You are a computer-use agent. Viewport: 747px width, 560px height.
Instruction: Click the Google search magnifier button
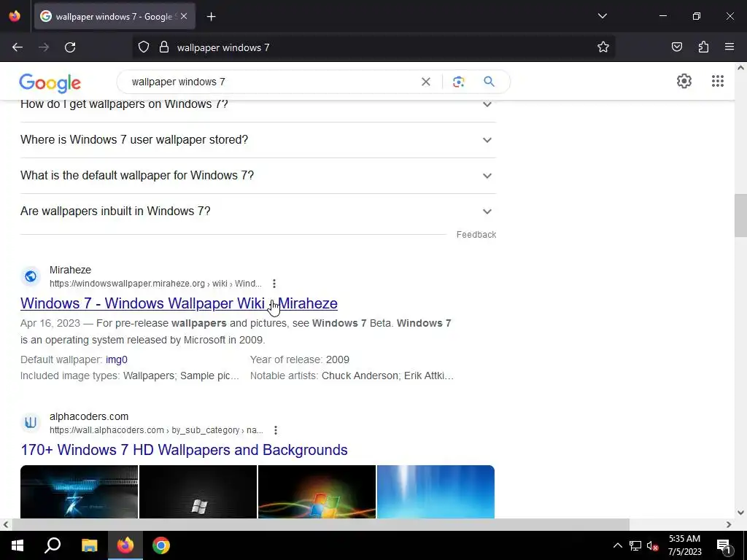(489, 82)
